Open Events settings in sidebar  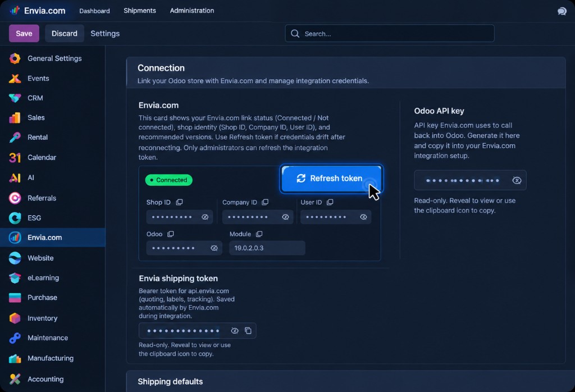click(52, 78)
